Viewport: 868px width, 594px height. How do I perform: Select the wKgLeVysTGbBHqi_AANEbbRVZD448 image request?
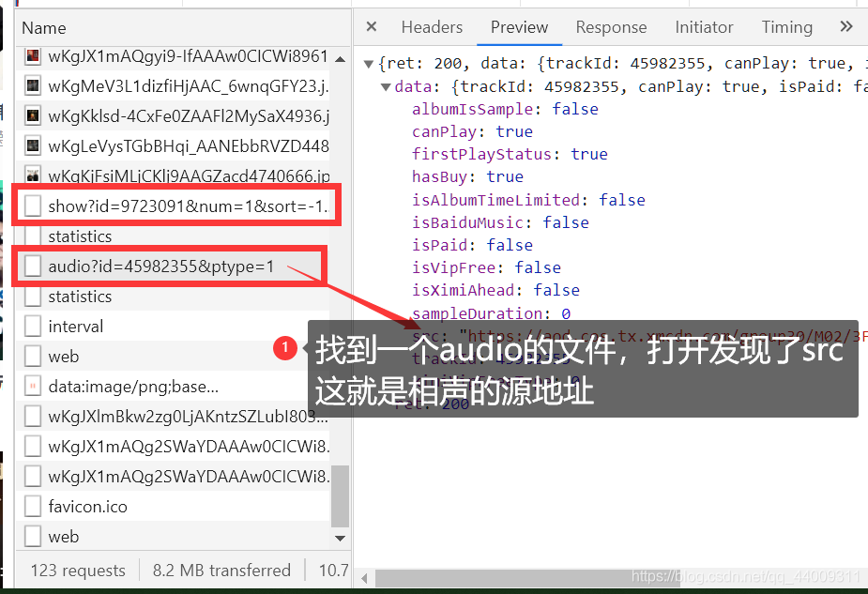[x=173, y=145]
